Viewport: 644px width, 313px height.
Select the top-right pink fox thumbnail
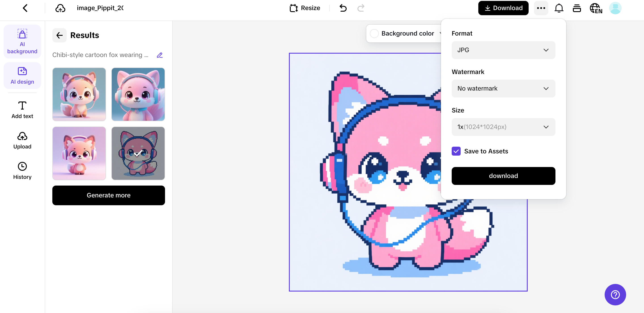[x=138, y=94]
